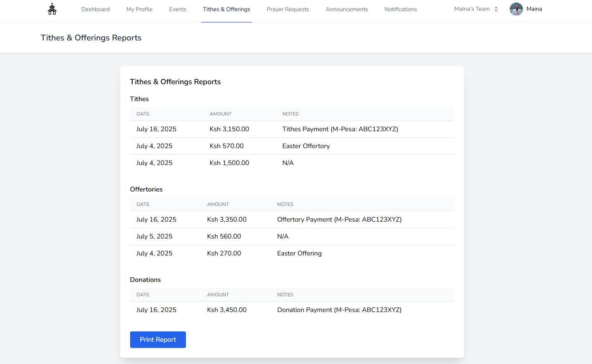Select the Offertory Payment (M-Pesa: ABC123XYZ) note
This screenshot has height=364, width=592.
(x=339, y=220)
